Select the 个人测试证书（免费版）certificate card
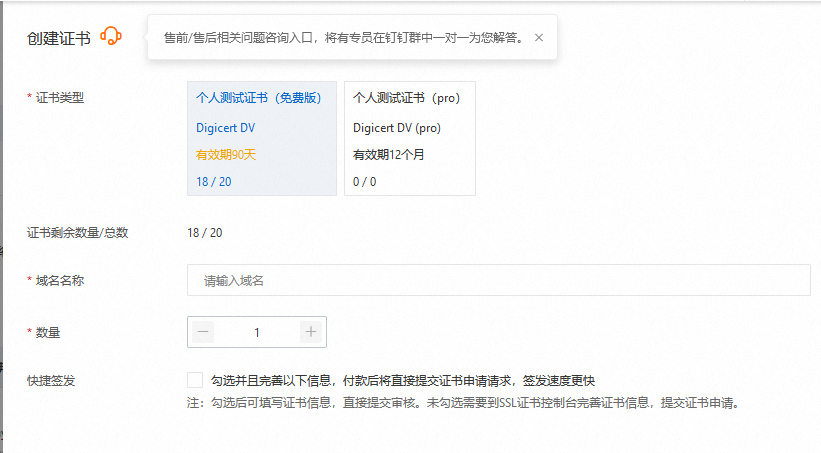 [x=261, y=138]
